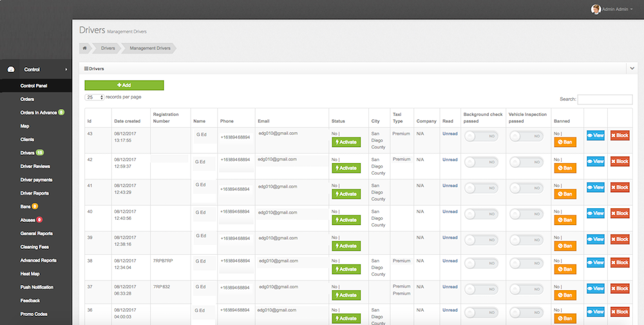Ban driver with Id 37
The height and width of the screenshot is (325, 644).
[x=565, y=295]
